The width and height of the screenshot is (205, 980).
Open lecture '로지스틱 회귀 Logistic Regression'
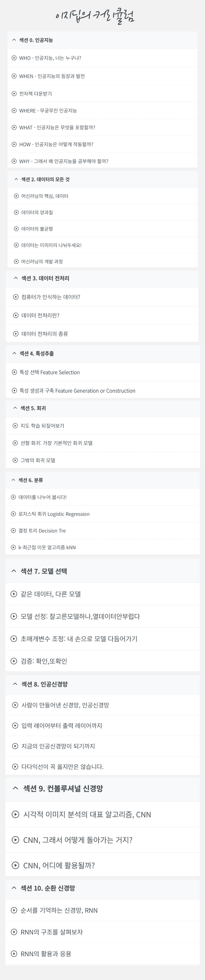point(54,514)
